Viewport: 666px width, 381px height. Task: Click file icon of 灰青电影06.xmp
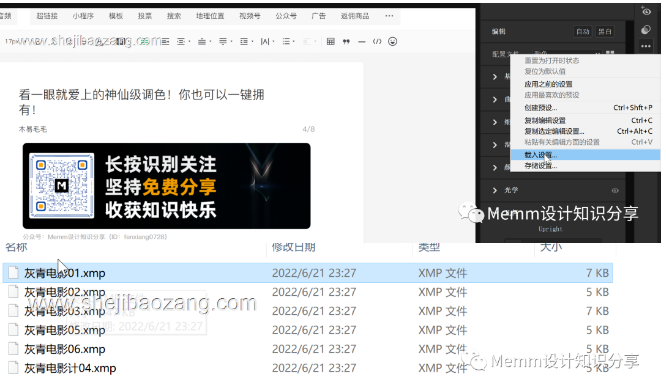(x=13, y=349)
